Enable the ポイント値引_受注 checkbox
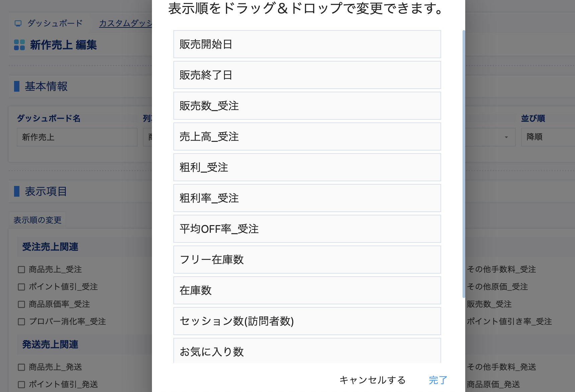 (21, 287)
